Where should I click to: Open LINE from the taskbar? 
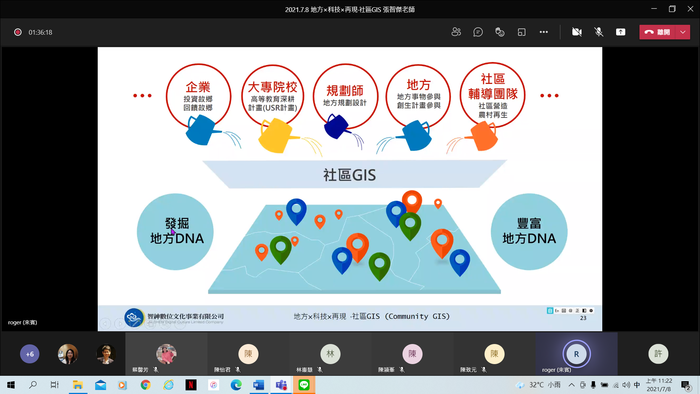(x=304, y=385)
